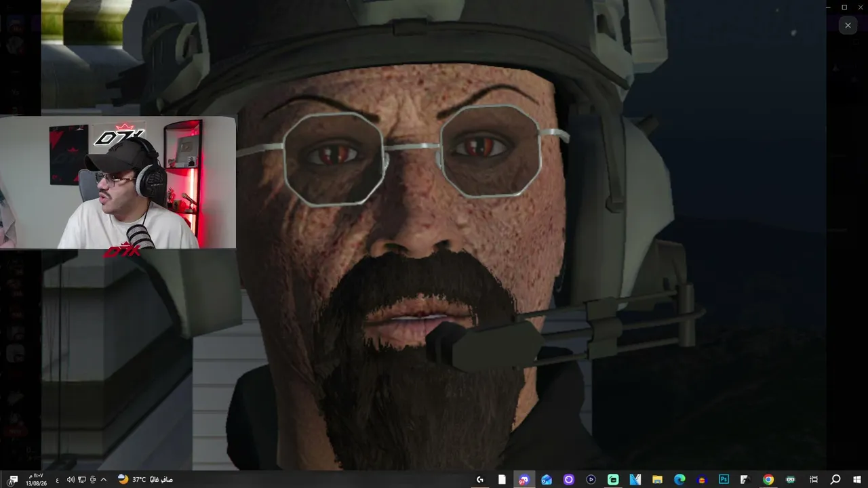The height and width of the screenshot is (488, 868).
Task: Open the 37°C weather widget
Action: pos(145,480)
